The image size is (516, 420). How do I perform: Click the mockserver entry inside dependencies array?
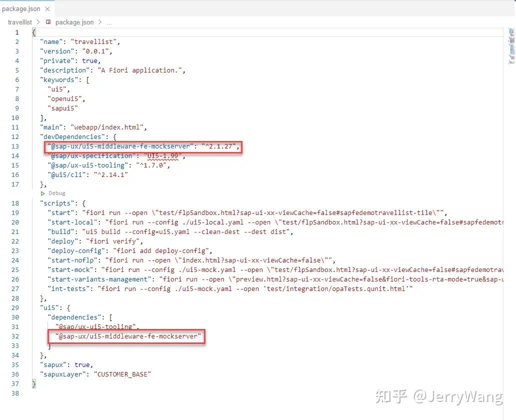click(126, 336)
